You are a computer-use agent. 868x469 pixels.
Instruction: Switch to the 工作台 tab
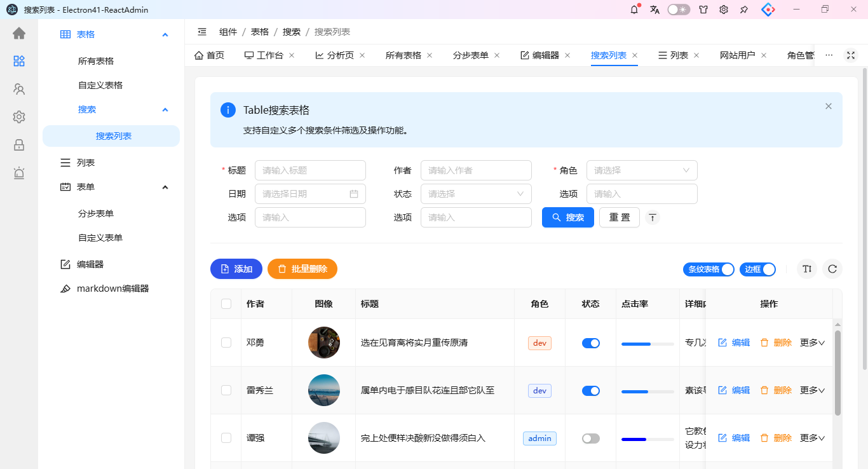click(264, 55)
